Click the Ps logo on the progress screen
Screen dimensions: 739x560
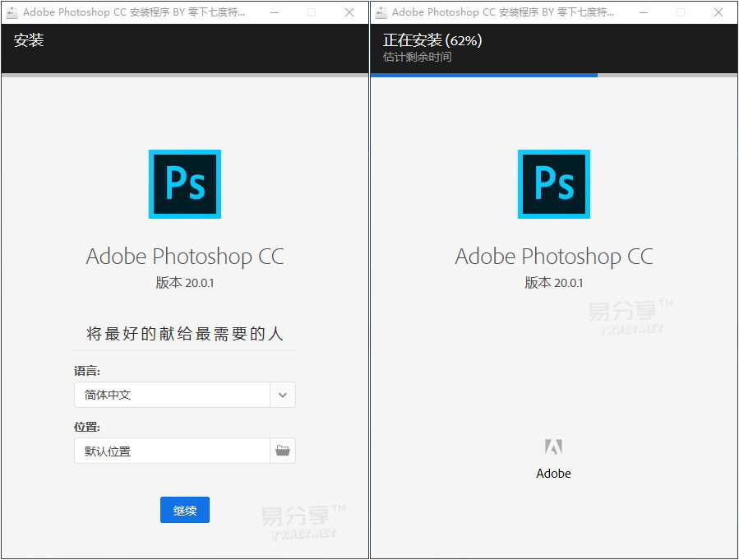(x=553, y=183)
